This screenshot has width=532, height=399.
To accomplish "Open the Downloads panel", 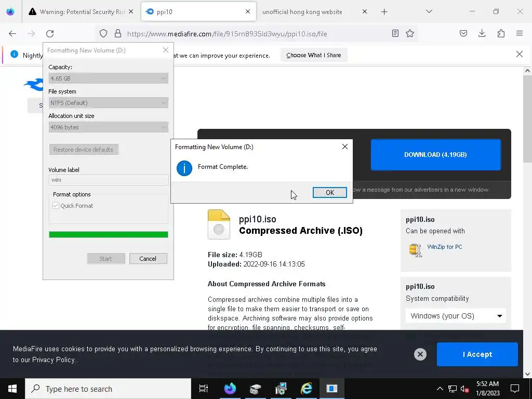I will coord(482,33).
